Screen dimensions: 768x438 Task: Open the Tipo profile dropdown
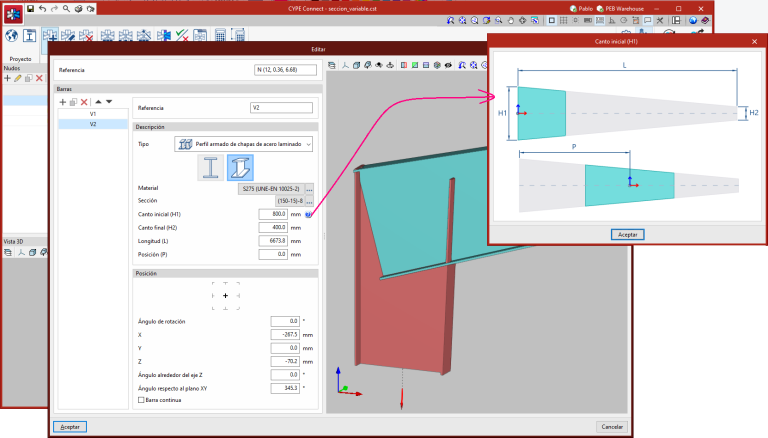click(x=243, y=144)
